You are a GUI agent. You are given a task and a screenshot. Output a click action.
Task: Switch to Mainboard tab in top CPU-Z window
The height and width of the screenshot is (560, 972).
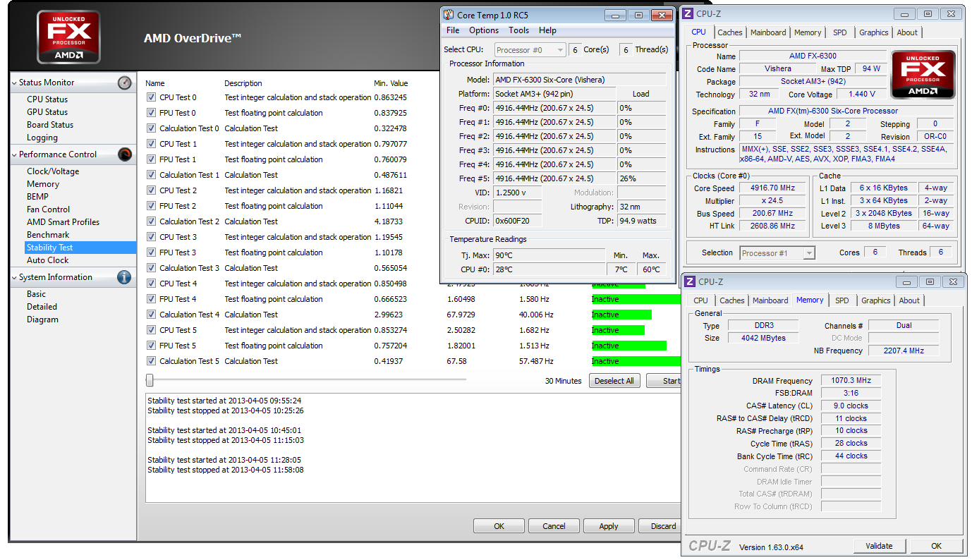[768, 32]
